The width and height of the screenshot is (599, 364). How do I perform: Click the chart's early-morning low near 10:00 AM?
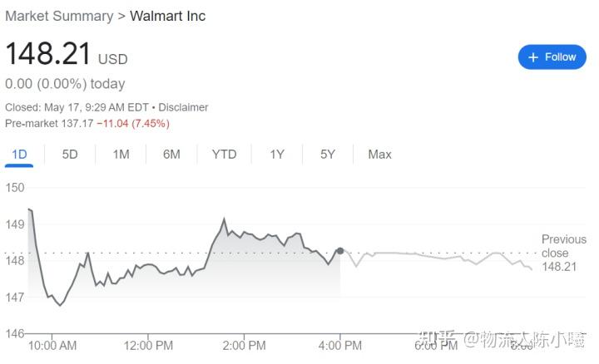(x=61, y=305)
